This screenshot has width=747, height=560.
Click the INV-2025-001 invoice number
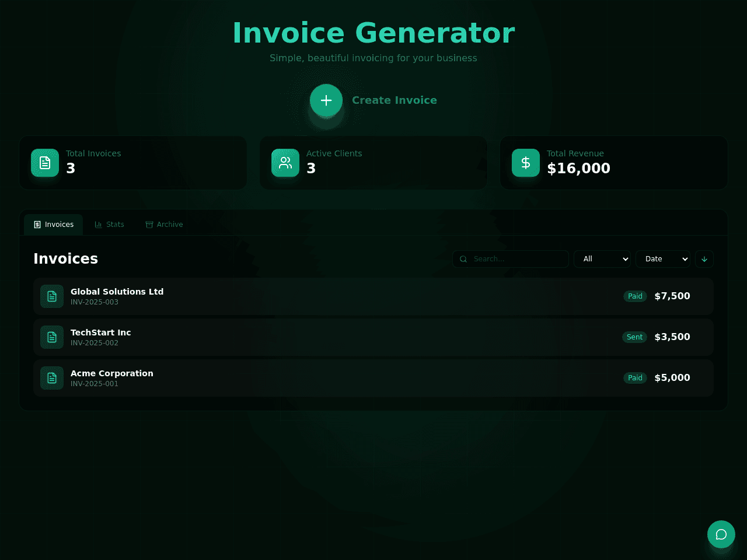pos(95,384)
